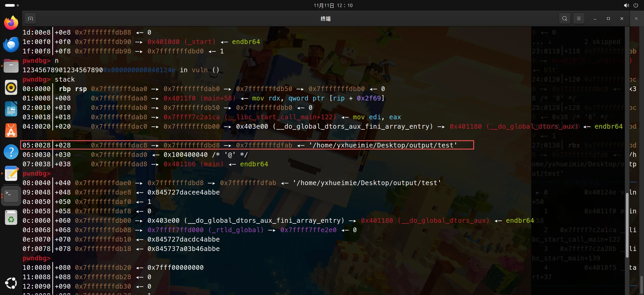Launch Rhythmbox music player
The image size is (644, 295).
(11, 87)
